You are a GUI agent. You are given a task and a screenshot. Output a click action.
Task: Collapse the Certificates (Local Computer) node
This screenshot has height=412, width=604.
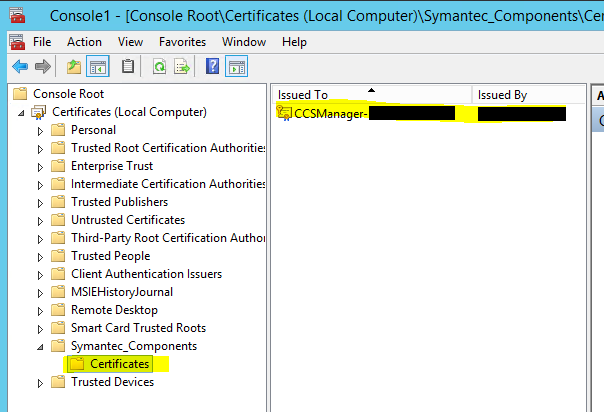(x=22, y=112)
